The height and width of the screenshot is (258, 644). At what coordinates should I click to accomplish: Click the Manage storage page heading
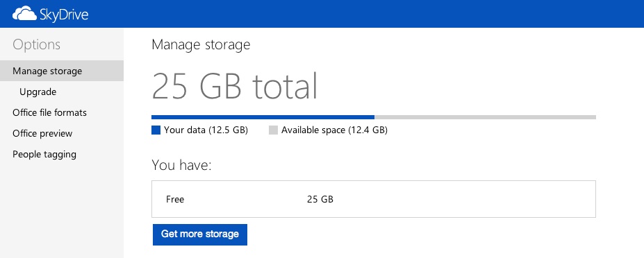point(201,44)
